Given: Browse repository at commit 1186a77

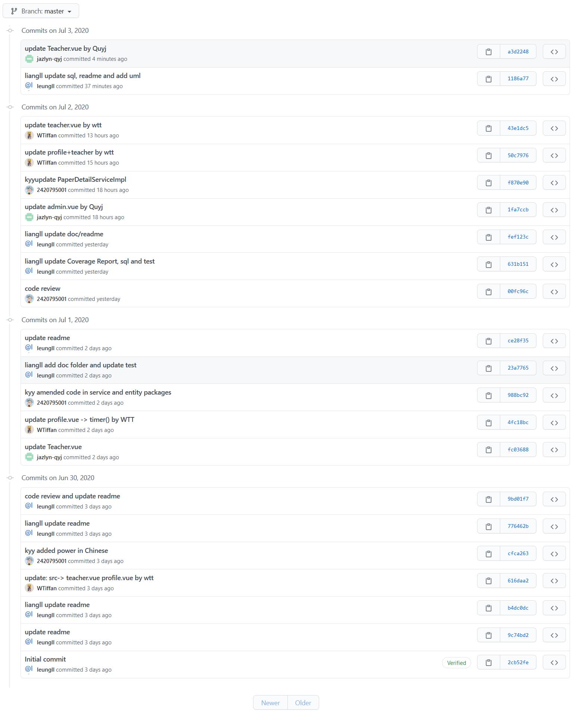Looking at the screenshot, I should (554, 78).
